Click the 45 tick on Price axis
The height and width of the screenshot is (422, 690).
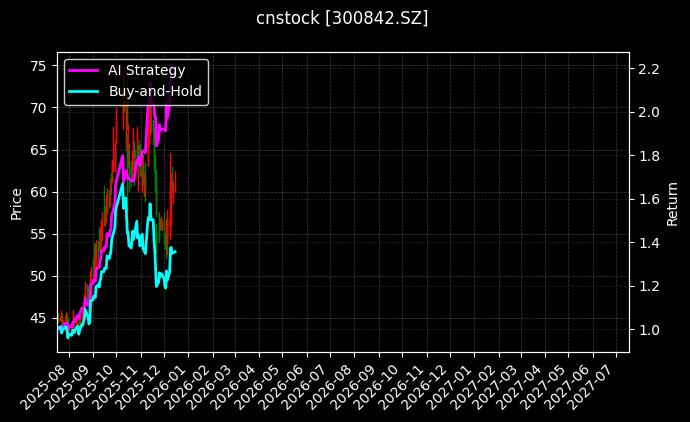(39, 318)
